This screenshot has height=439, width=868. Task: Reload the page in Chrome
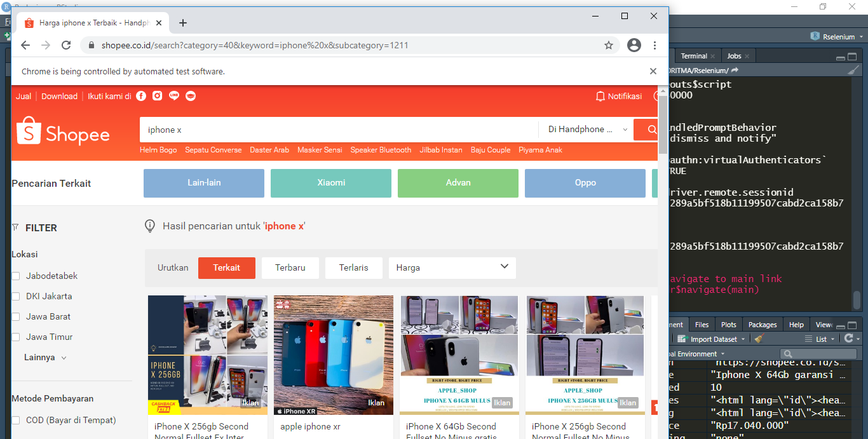point(66,45)
